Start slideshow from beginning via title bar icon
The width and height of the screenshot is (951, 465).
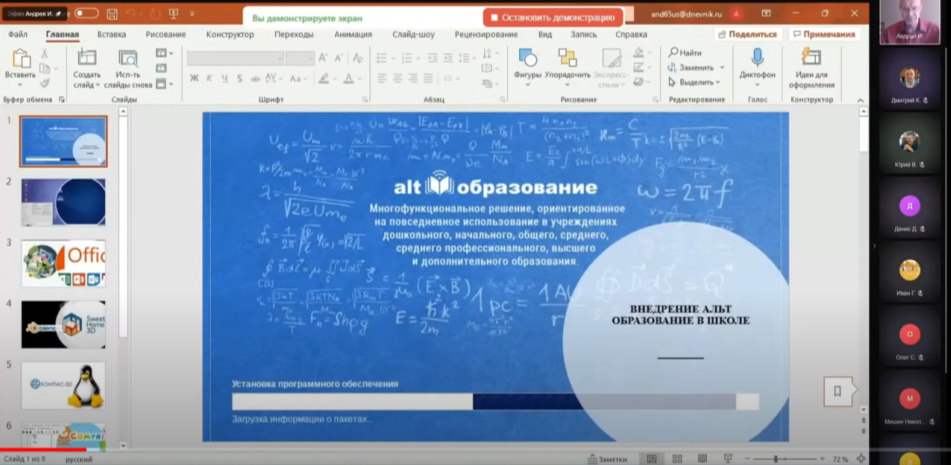tap(173, 13)
